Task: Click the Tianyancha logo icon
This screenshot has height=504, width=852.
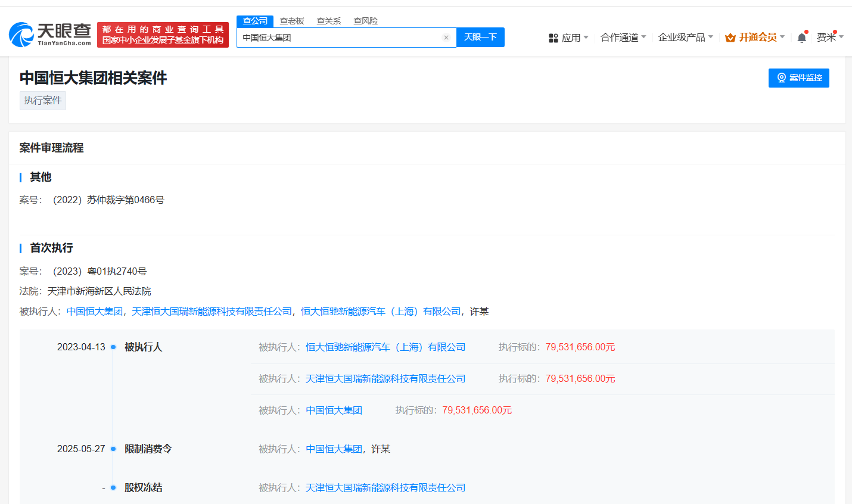Action: click(21, 34)
